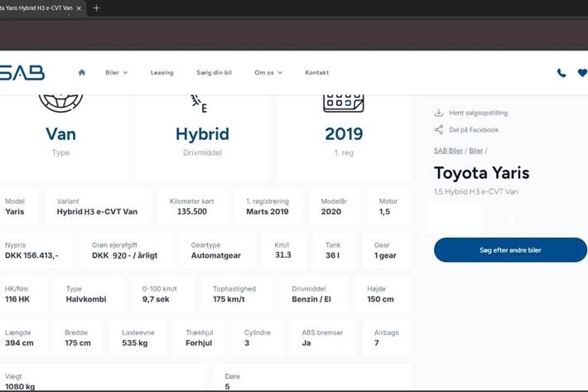
Task: Open a new browser tab
Action: click(96, 8)
